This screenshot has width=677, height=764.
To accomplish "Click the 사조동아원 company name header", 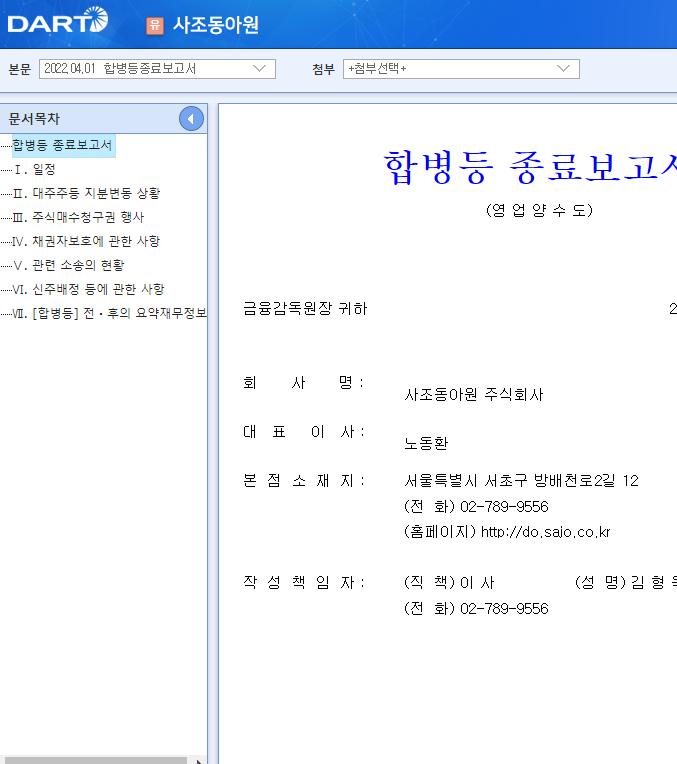I will coord(215,25).
